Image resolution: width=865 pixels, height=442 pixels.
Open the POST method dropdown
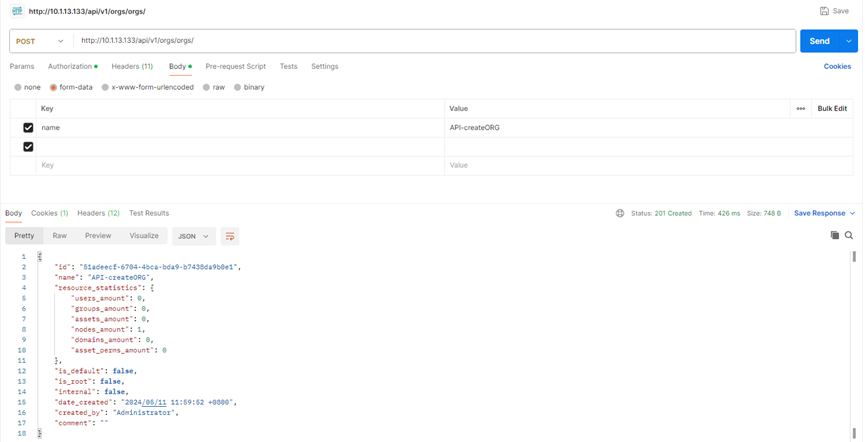(40, 41)
